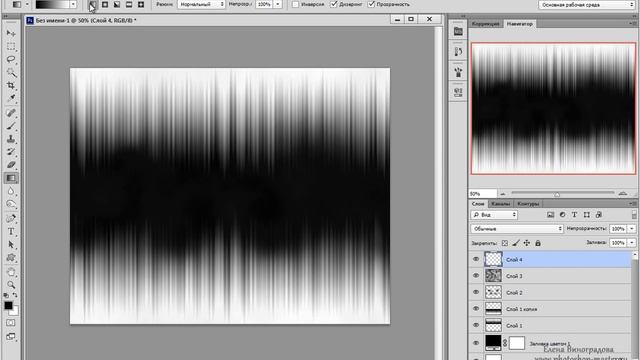Viewport: 640px width, 360px height.
Task: Uncheck the Дизеринг checkbox
Action: tap(334, 4)
